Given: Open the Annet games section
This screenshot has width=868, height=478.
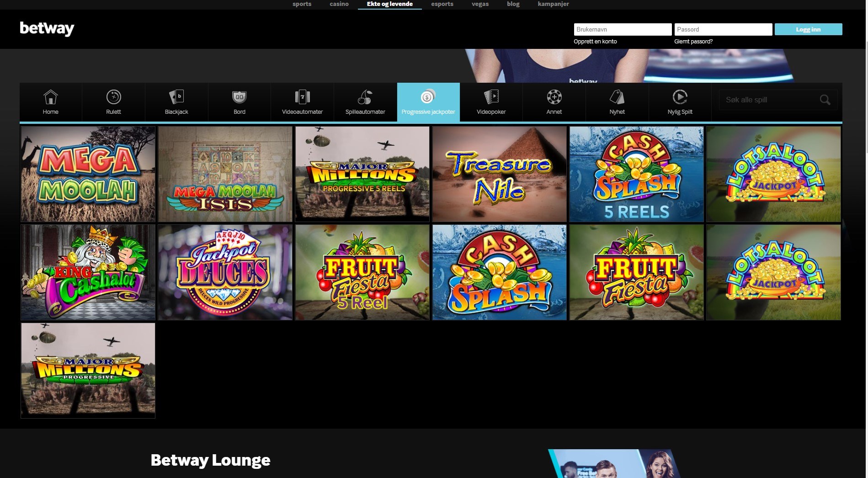Looking at the screenshot, I should tap(554, 101).
